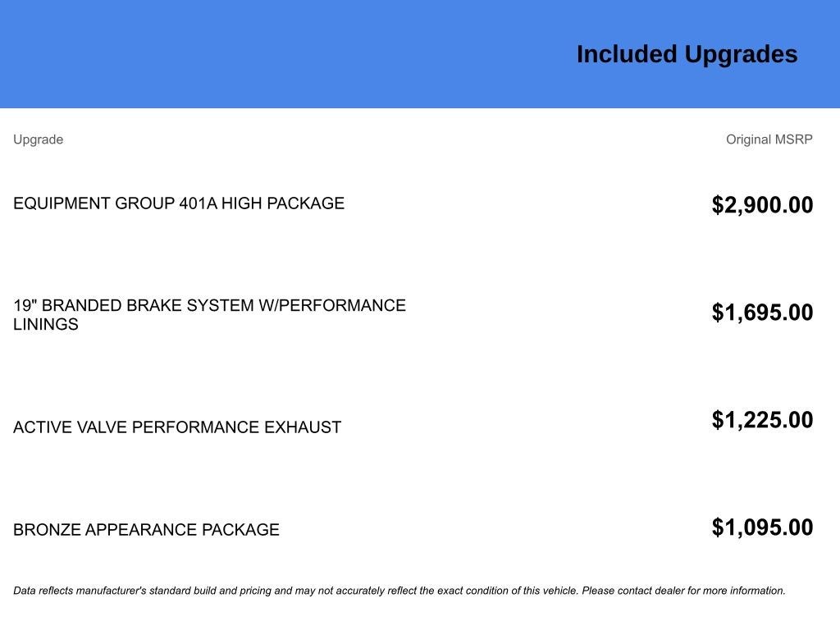Click the $1,695.00 price
This screenshot has height=630, width=840.
pos(762,313)
